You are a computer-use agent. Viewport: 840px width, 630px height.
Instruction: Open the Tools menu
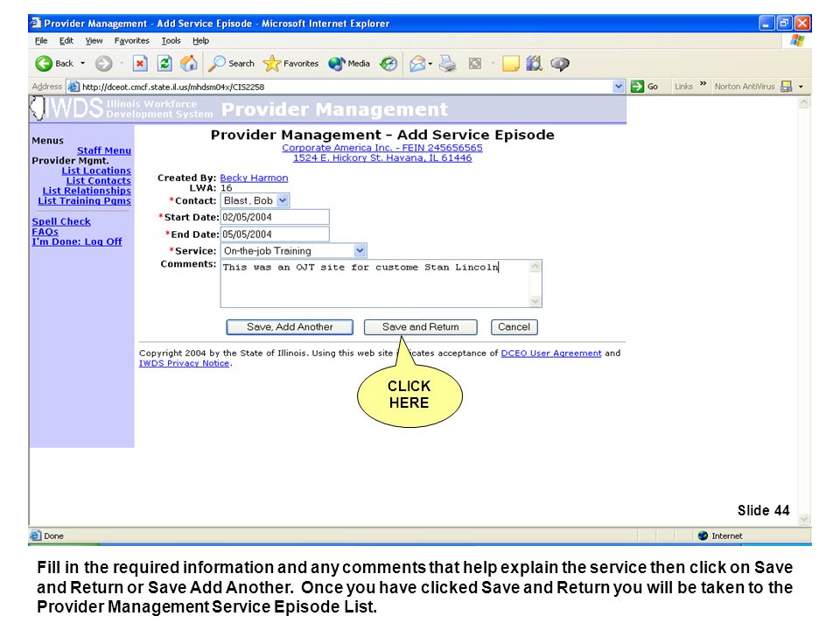tap(171, 41)
